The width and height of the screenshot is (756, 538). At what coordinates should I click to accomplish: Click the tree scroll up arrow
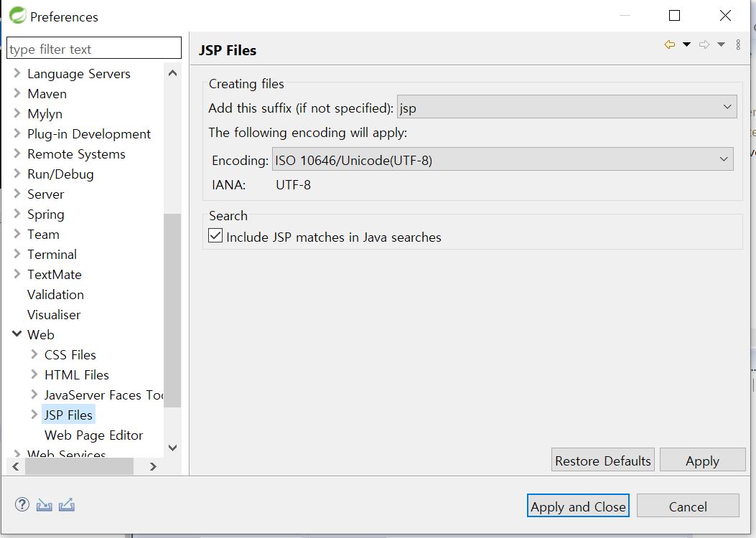172,73
